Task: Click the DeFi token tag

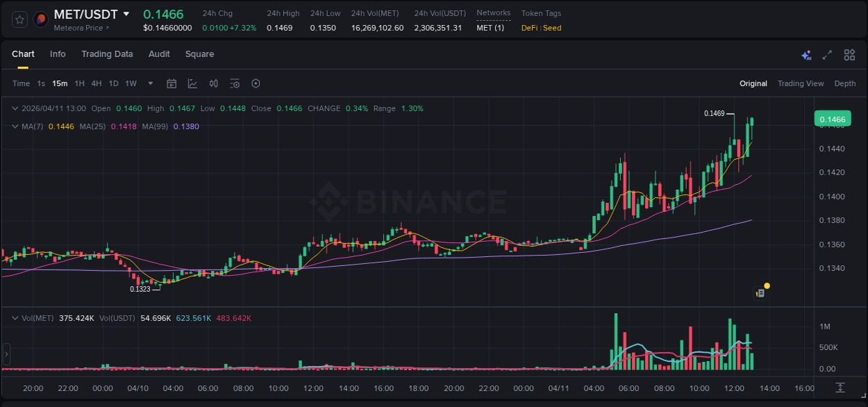Action: pyautogui.click(x=530, y=28)
